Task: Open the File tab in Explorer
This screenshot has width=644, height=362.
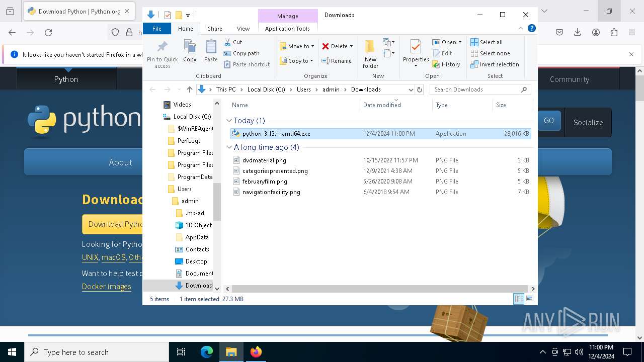Action: tap(157, 29)
